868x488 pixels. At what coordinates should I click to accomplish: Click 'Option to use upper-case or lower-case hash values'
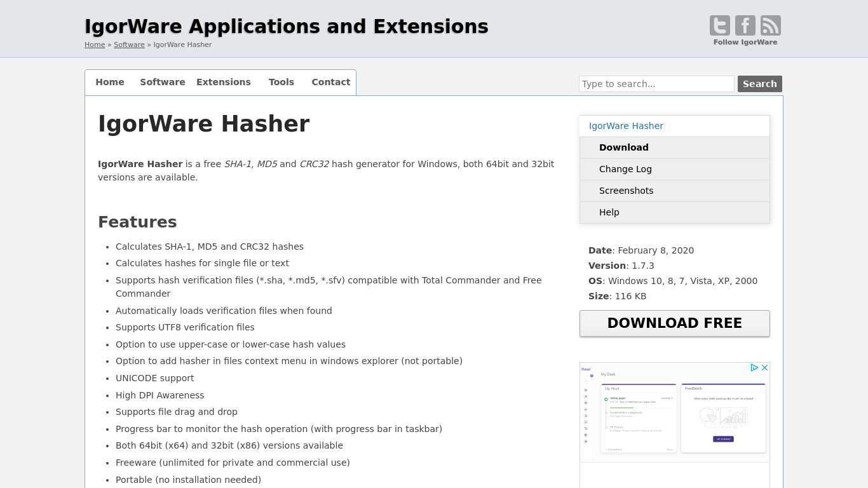click(x=231, y=344)
